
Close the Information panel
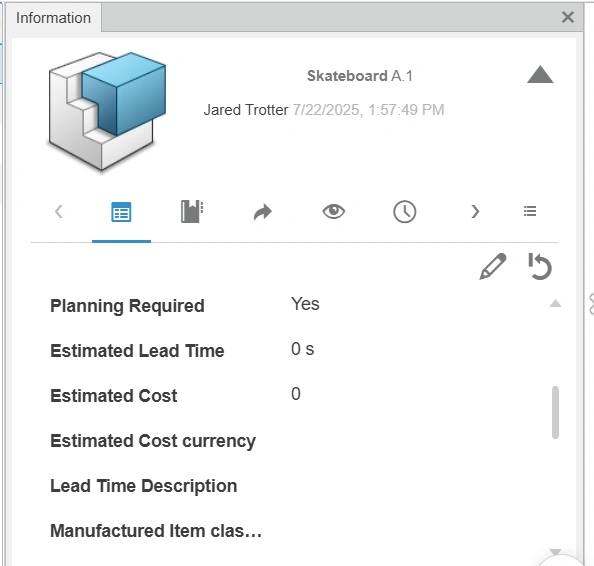click(568, 17)
